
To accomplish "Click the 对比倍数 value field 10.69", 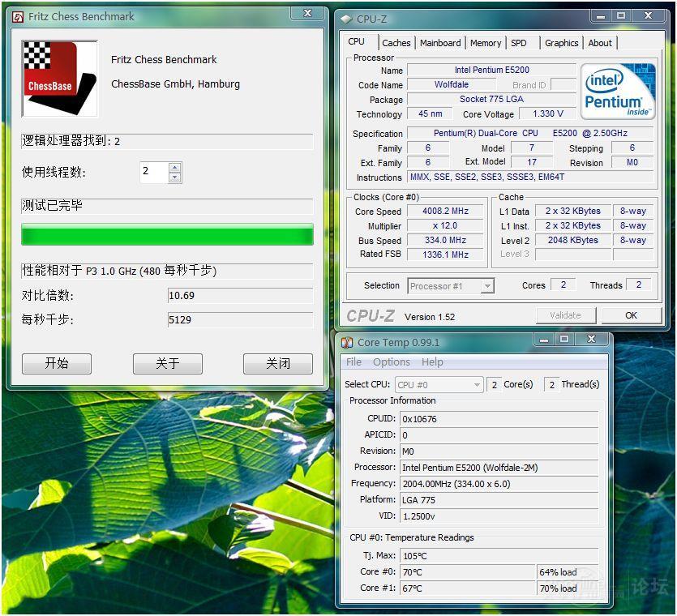I will tap(240, 296).
